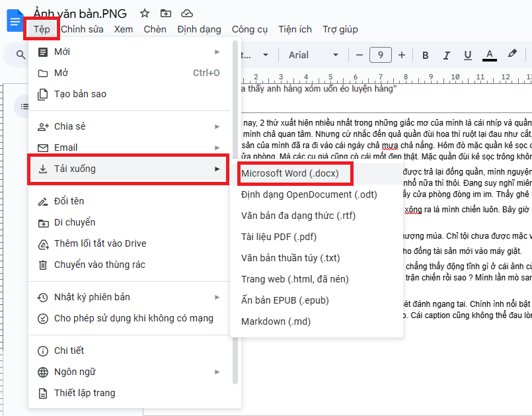Star the document Ảnh văn bản.PNG
Image resolution: width=532 pixels, height=416 pixels.
click(x=145, y=13)
